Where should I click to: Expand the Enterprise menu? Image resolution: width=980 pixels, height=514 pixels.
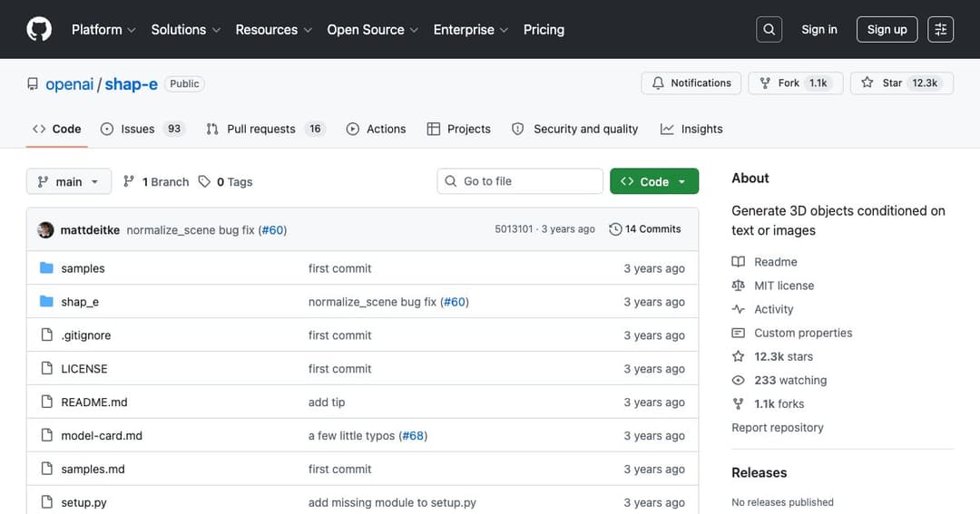point(471,29)
